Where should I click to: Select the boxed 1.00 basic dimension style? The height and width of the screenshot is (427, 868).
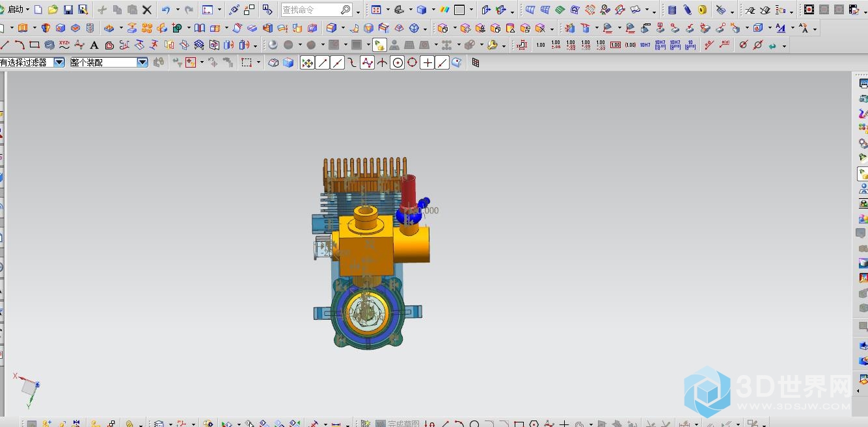(x=616, y=45)
